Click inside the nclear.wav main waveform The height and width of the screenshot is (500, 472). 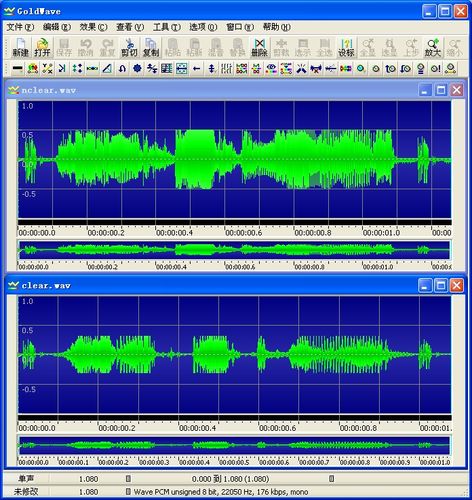click(235, 159)
